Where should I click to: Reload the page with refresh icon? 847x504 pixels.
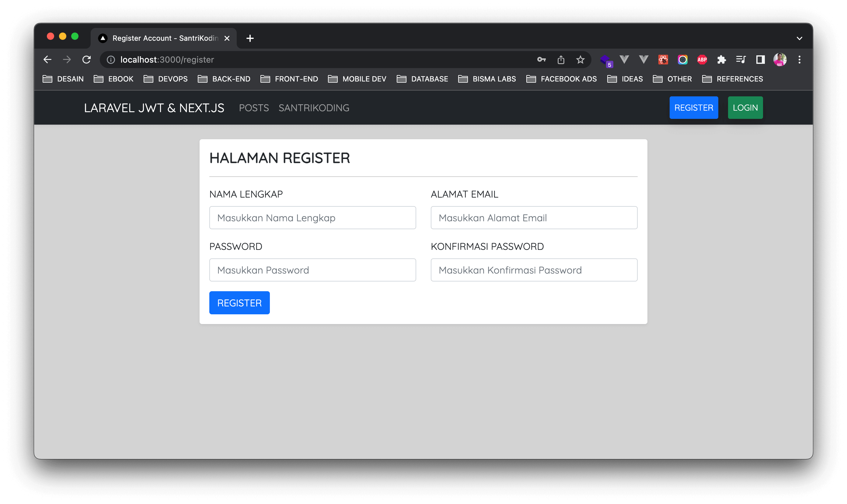click(87, 60)
